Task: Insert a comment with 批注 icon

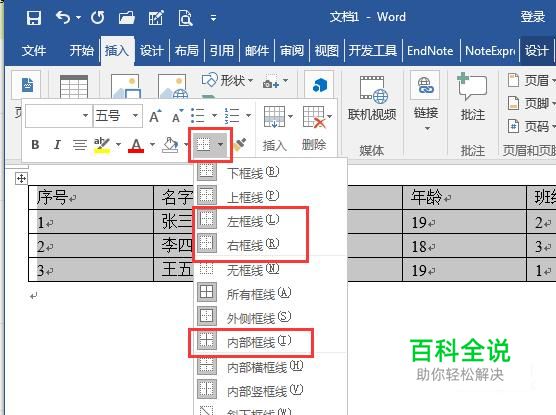Action: click(472, 97)
